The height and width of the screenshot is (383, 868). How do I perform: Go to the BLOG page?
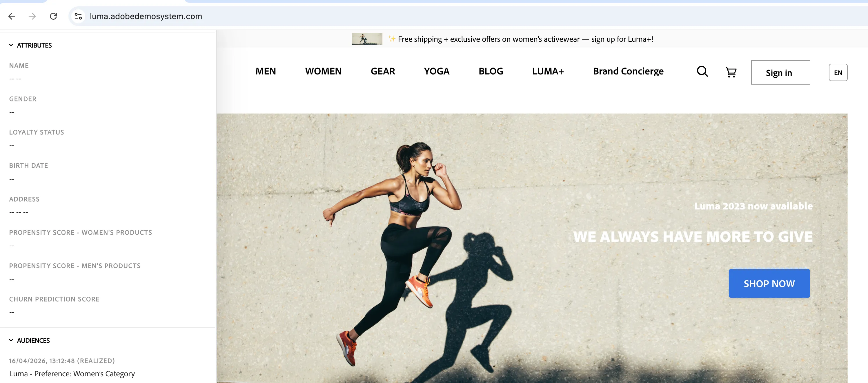point(491,71)
